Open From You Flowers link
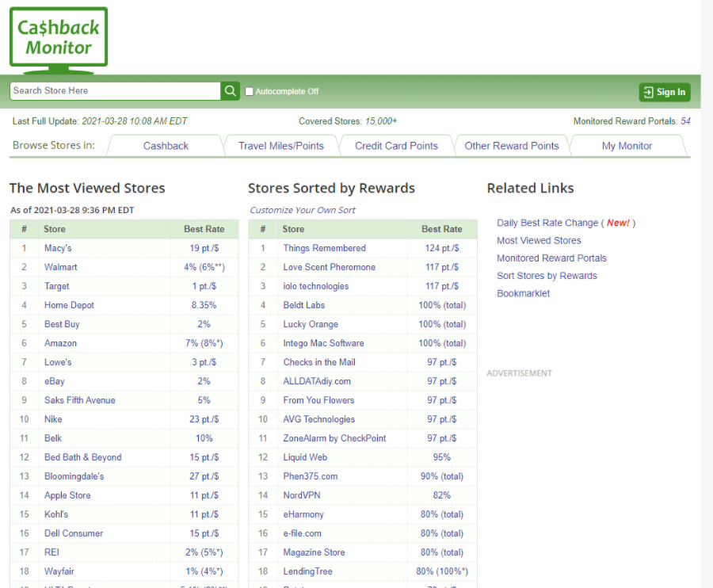This screenshot has width=713, height=588. pos(318,401)
